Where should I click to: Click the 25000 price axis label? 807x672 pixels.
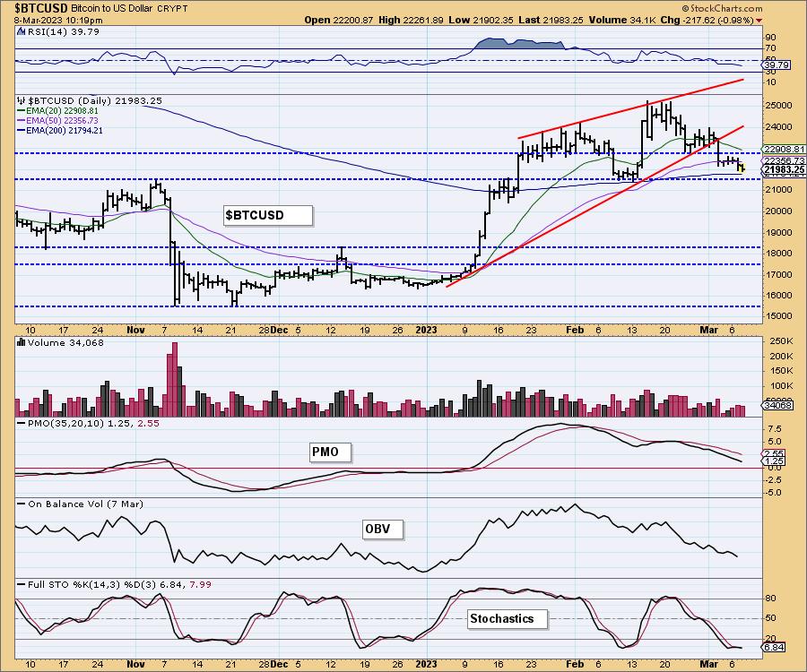778,106
